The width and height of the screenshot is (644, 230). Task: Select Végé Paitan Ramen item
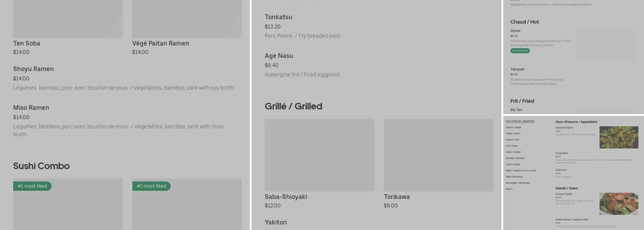[x=161, y=43]
